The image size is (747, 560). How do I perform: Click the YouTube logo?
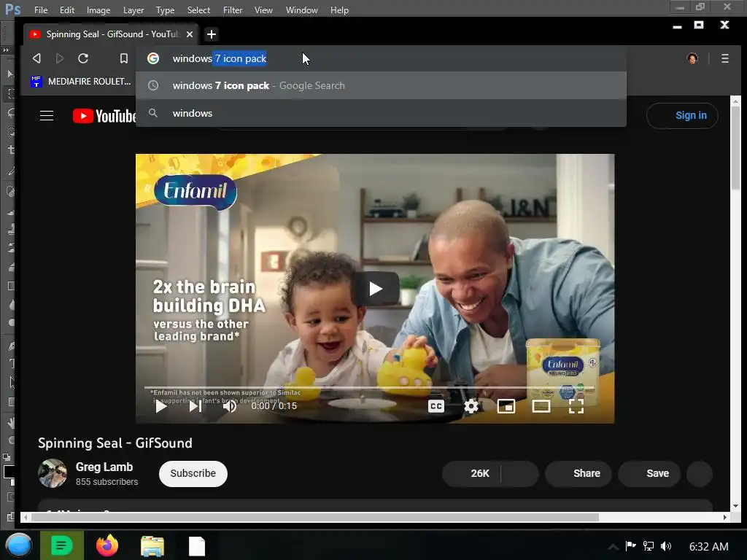pos(104,116)
